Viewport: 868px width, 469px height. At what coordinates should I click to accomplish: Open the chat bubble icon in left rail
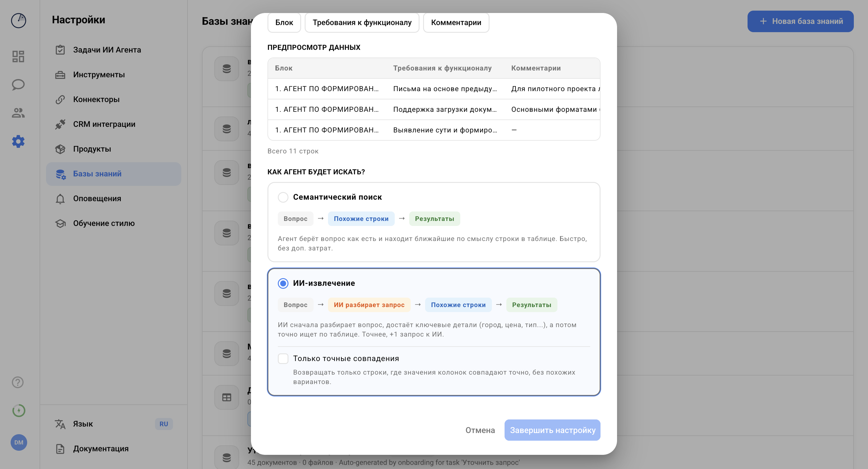click(18, 84)
